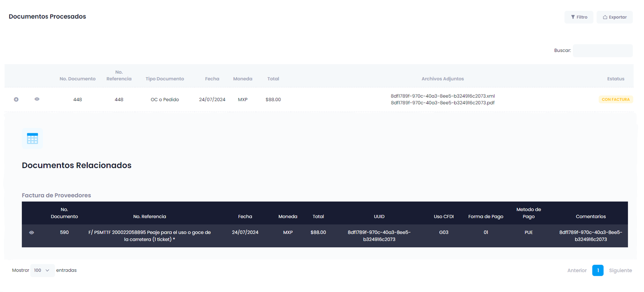
Task: Click the Anterior pagination link
Action: pyautogui.click(x=577, y=270)
